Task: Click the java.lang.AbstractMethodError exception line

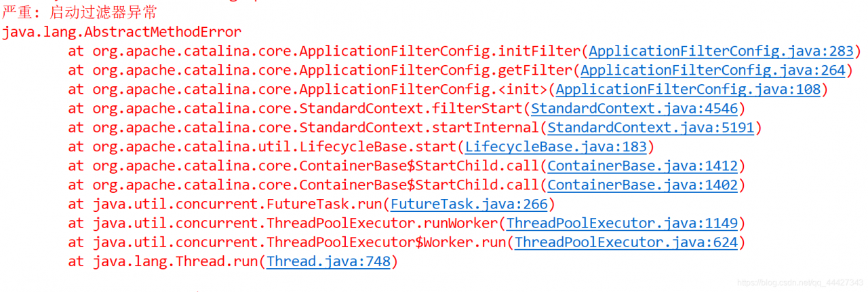Action: (122, 32)
